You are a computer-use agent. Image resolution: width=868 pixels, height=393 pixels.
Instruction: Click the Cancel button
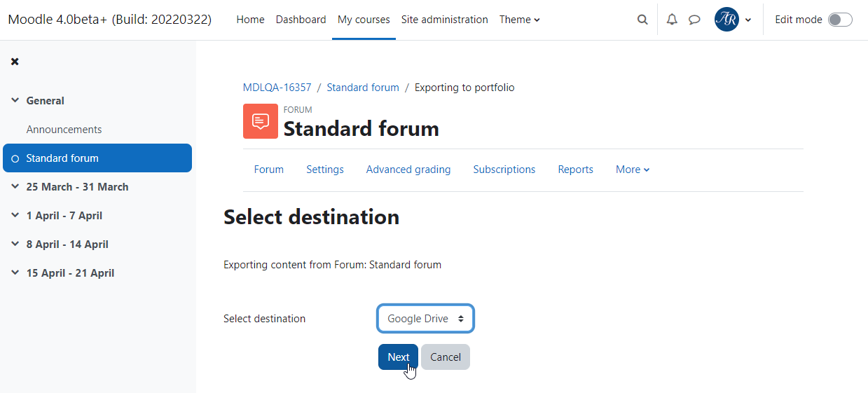pyautogui.click(x=446, y=357)
